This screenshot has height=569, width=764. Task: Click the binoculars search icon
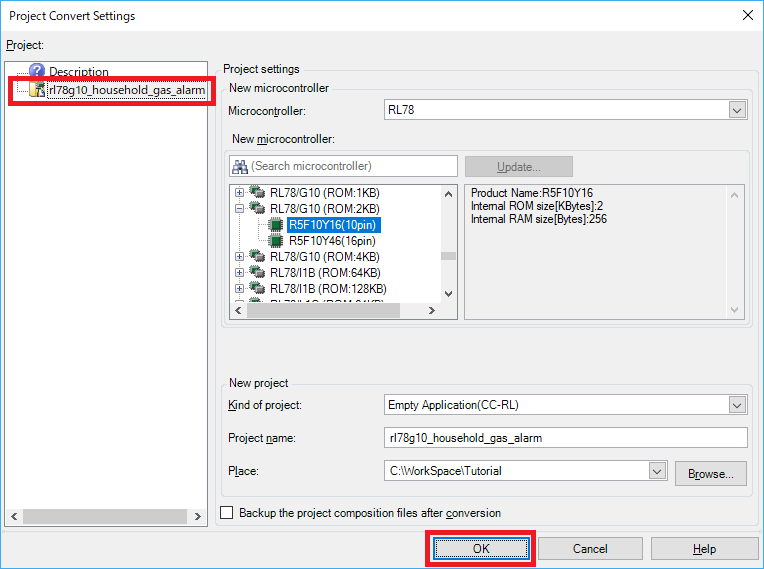point(240,167)
